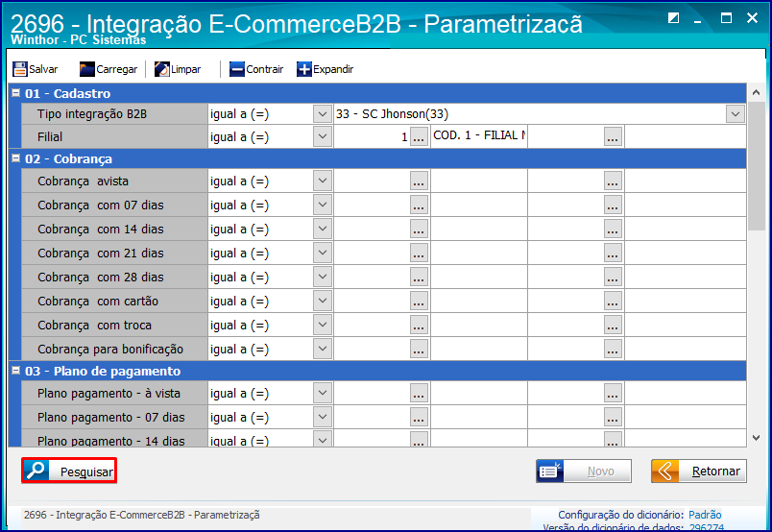Open operator dropdown for Plano pagamento - 07 dias
Screen dimensions: 772x532
[x=323, y=417]
